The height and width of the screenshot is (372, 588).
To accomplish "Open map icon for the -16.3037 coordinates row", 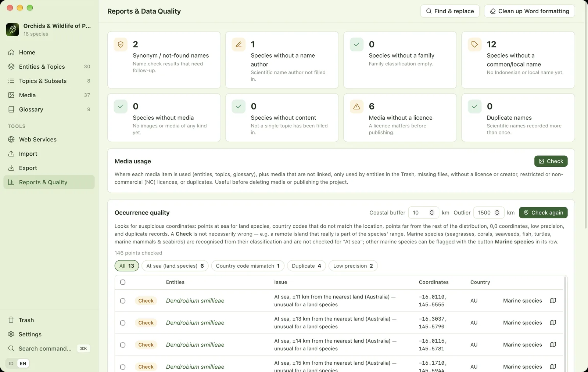I will click(x=553, y=322).
